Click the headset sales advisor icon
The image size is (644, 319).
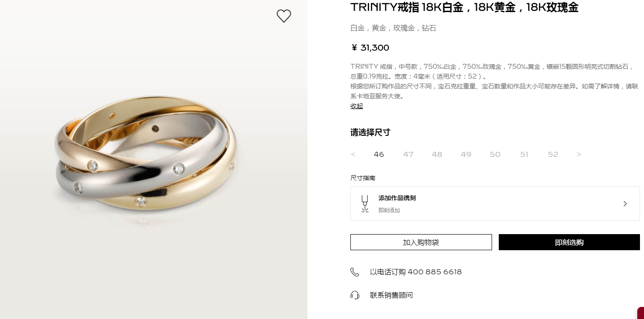tap(355, 295)
